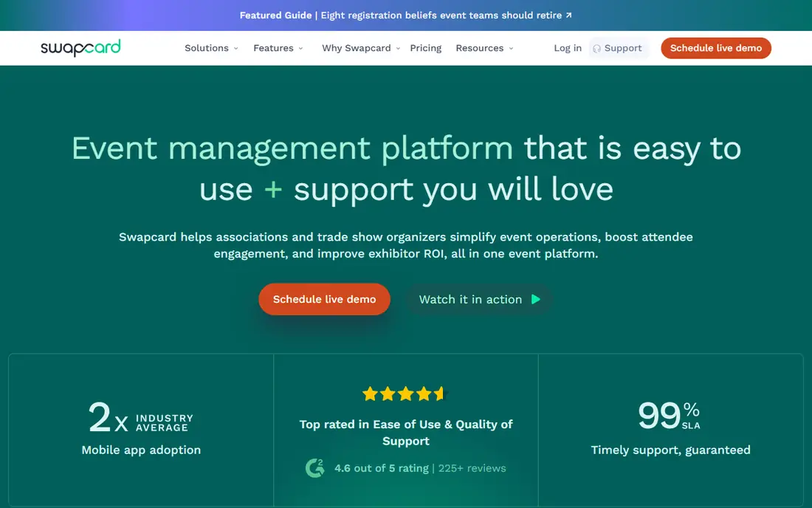Click the green play triangle icon
Image resolution: width=812 pixels, height=508 pixels.
click(x=536, y=299)
